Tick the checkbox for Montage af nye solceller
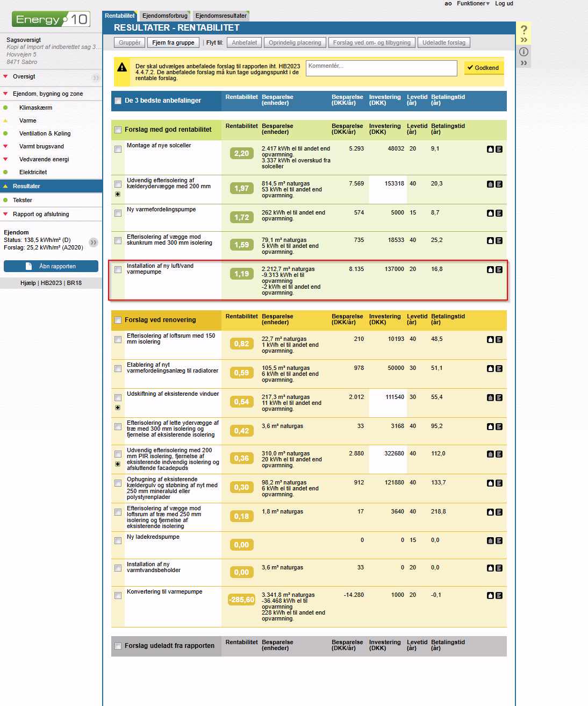The height and width of the screenshot is (706, 588). (x=118, y=149)
